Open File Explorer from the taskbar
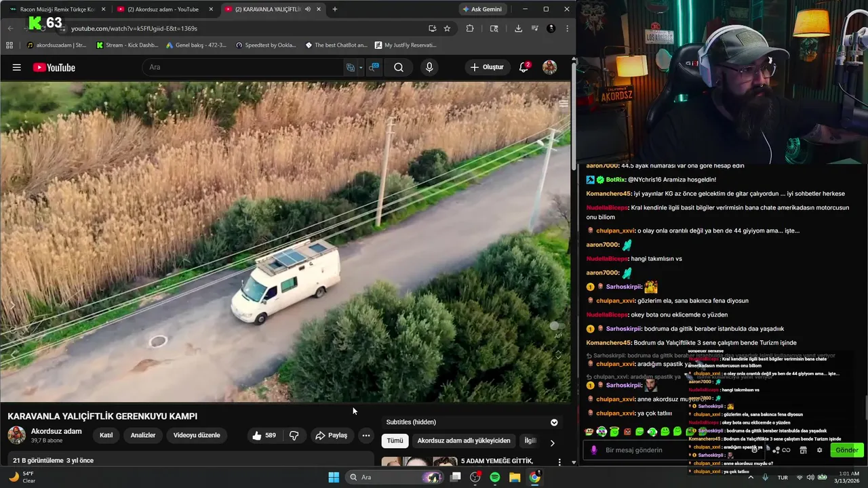This screenshot has width=868, height=488. [x=515, y=477]
